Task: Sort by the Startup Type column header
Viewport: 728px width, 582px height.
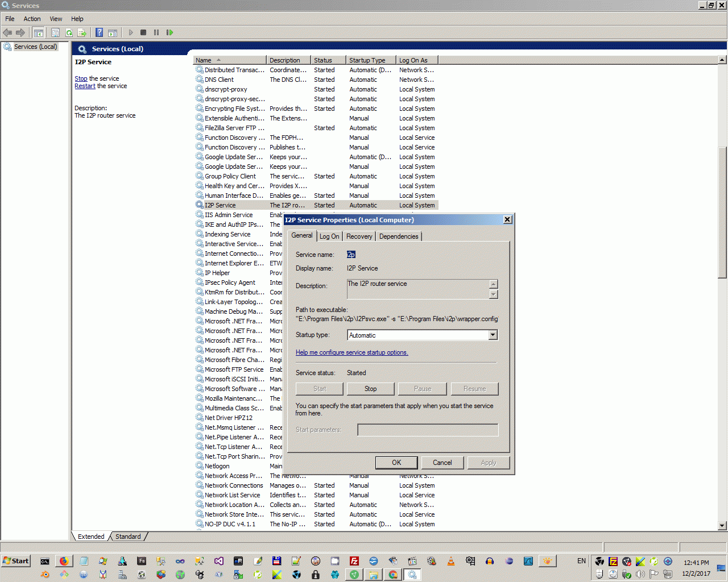Action: [371, 60]
